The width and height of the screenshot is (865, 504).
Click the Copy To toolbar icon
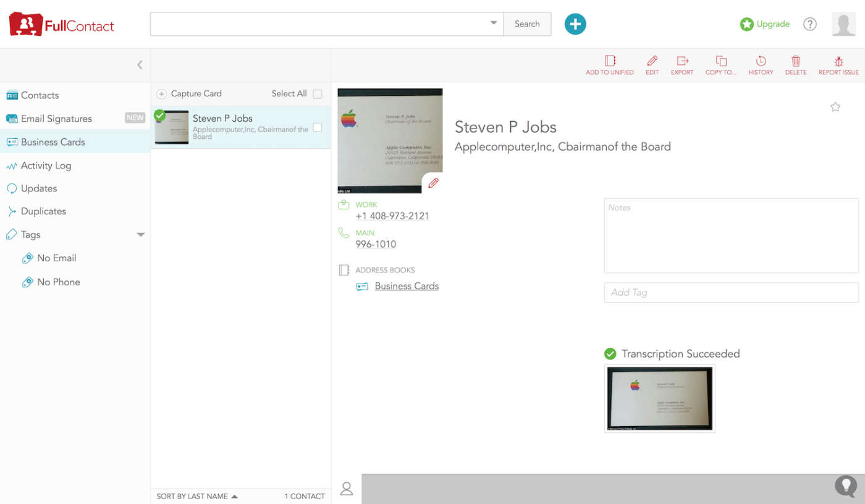click(721, 65)
